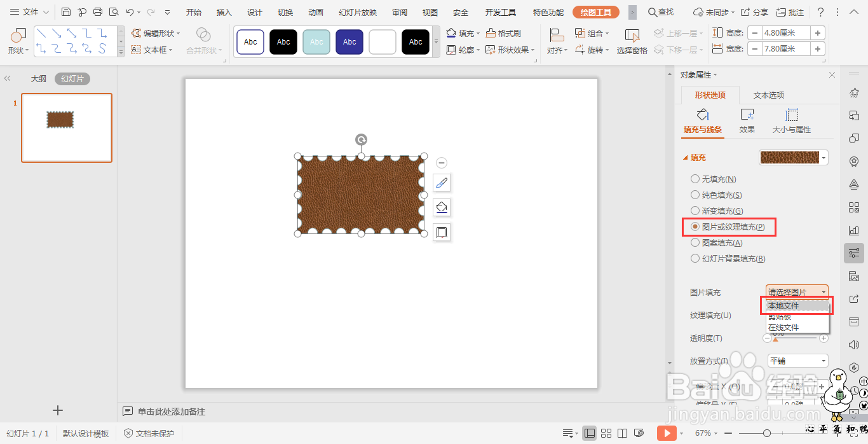The height and width of the screenshot is (444, 868).
Task: Click the zoom slider in the status bar
Action: click(x=767, y=433)
